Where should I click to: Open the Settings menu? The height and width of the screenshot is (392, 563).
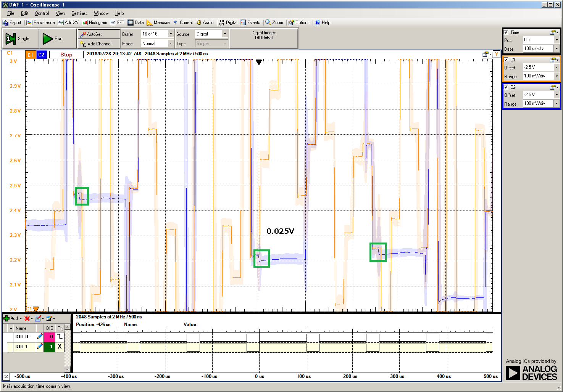pyautogui.click(x=79, y=13)
